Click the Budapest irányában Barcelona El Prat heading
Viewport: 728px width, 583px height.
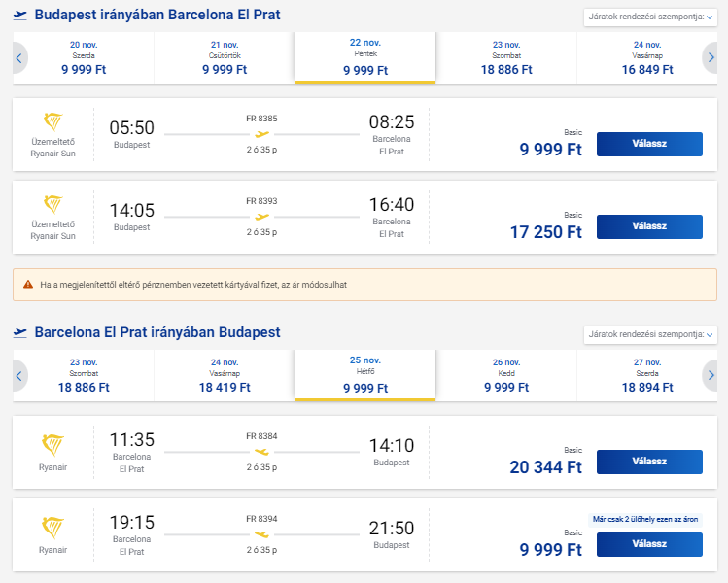tap(157, 15)
